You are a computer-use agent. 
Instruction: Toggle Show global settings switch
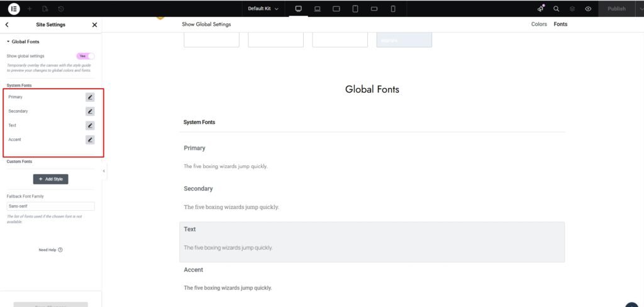(x=85, y=56)
